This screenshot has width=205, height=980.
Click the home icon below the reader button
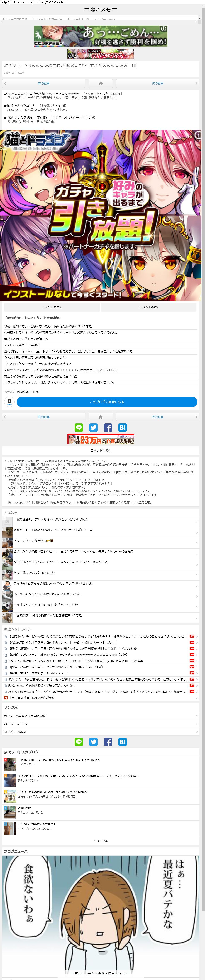[101, 417]
